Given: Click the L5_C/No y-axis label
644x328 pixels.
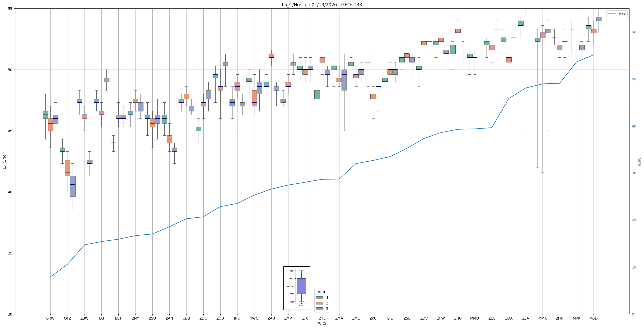Looking at the screenshot, I should click(4, 162).
